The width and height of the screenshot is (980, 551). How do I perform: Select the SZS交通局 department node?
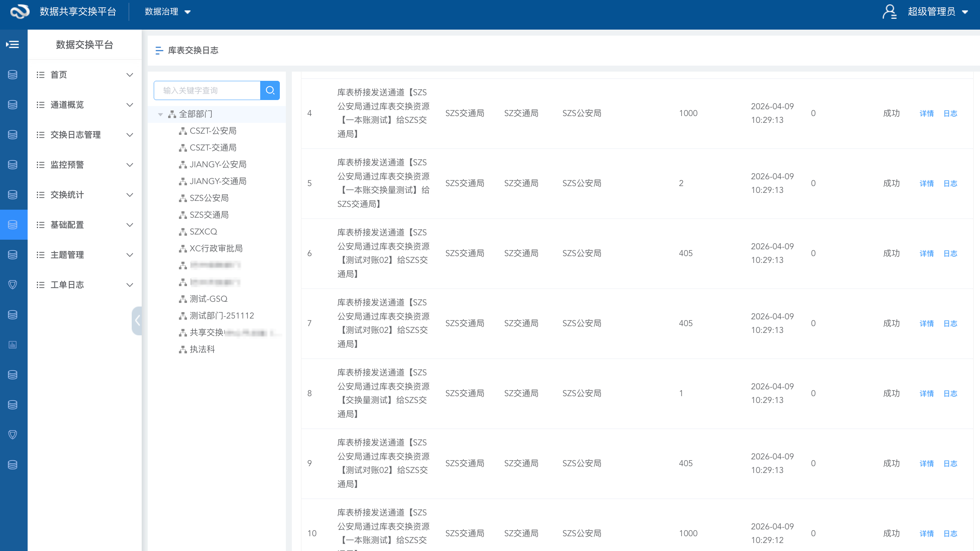pyautogui.click(x=209, y=215)
